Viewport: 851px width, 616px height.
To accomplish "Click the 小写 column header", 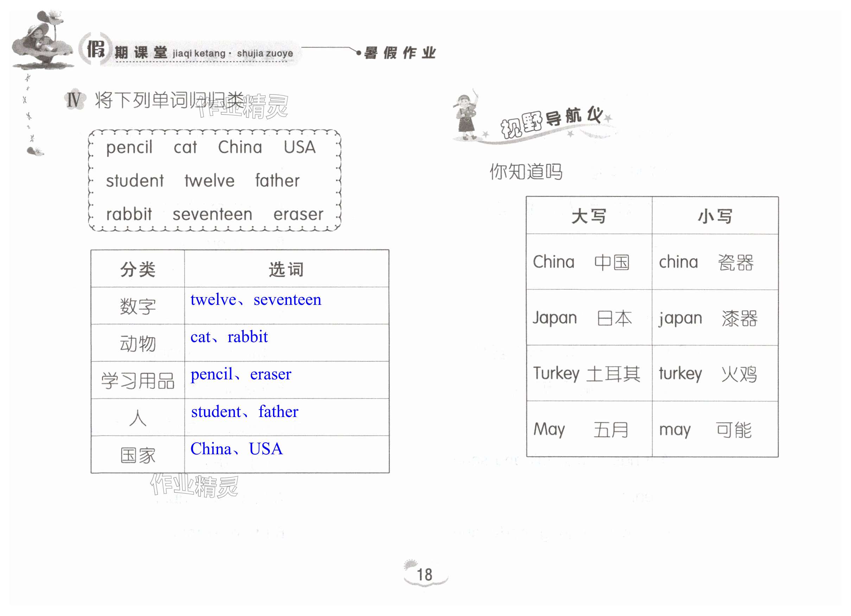I will [x=715, y=216].
